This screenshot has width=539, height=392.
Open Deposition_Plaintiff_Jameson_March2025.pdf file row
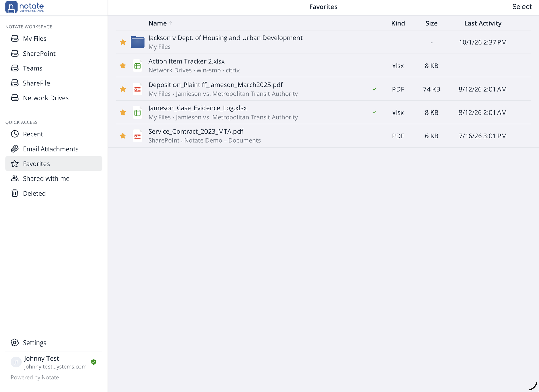click(x=323, y=89)
